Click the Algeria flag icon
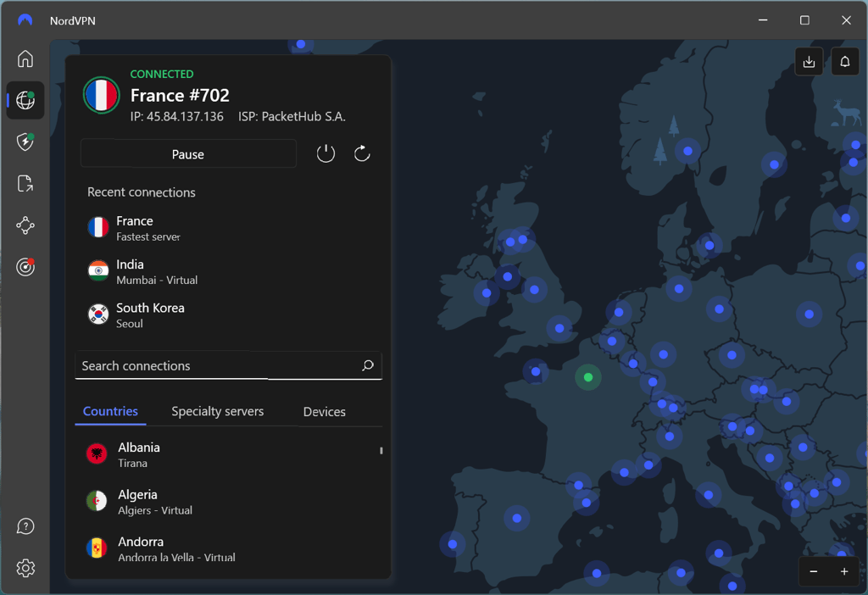Viewport: 868px width, 595px height. 97,501
